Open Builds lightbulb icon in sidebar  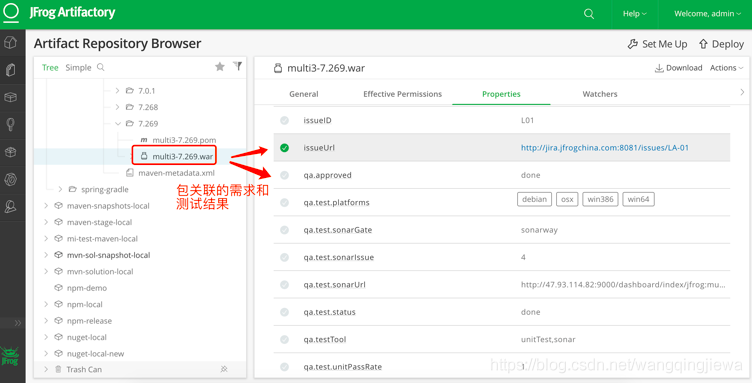point(10,125)
